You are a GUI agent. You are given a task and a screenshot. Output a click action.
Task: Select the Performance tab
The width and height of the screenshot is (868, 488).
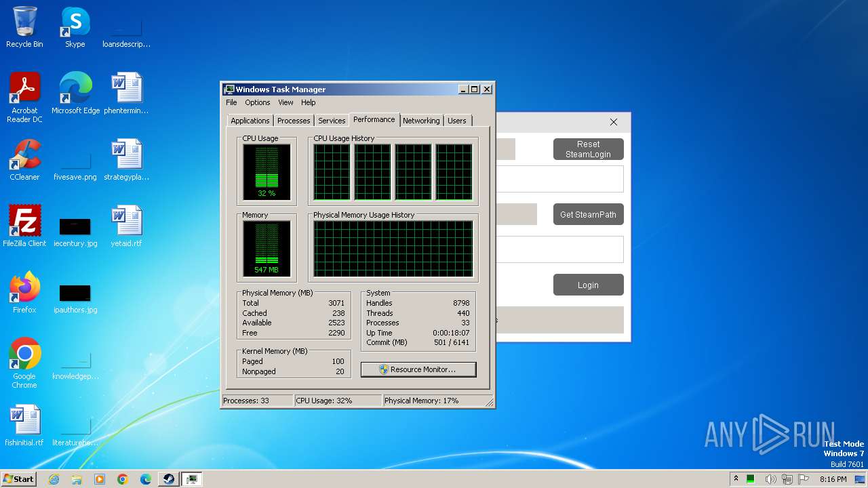pyautogui.click(x=374, y=119)
